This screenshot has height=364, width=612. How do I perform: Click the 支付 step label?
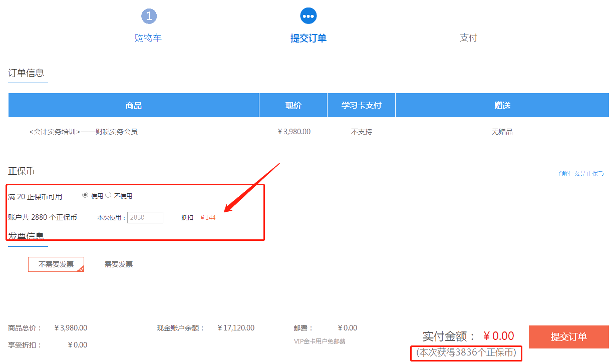(x=468, y=38)
